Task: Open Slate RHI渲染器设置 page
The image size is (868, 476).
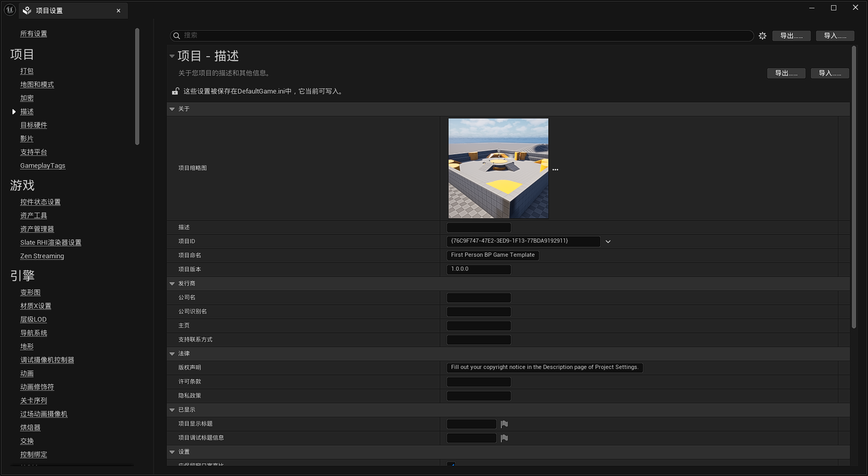Action: tap(51, 243)
